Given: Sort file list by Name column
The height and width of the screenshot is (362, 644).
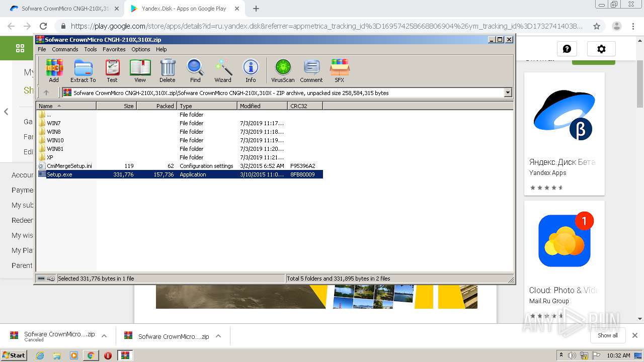Looking at the screenshot, I should coord(66,106).
